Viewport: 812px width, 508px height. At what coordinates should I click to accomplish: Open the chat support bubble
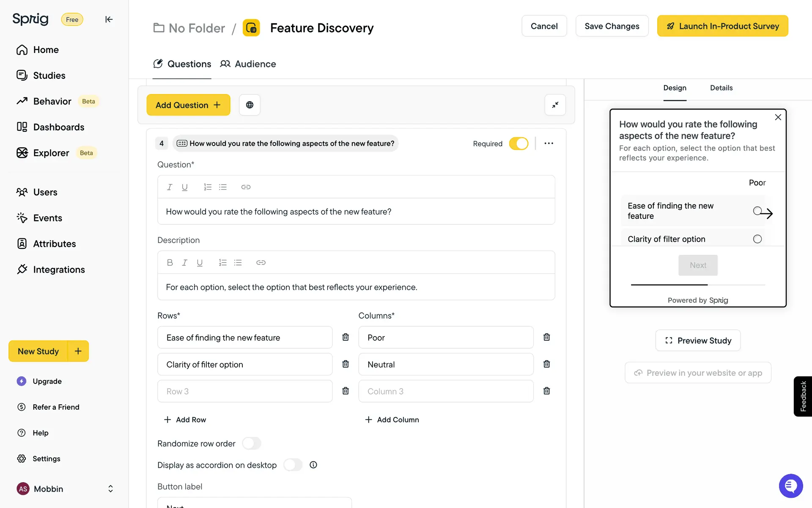pos(790,486)
